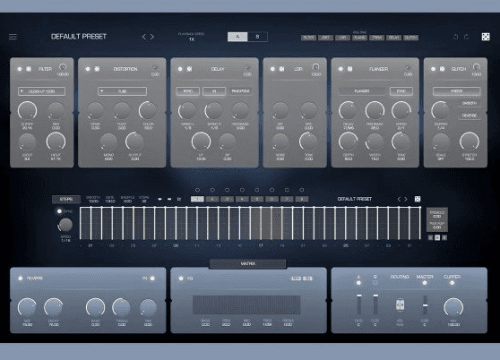Toggle the Reverb IN LED
The width and height of the screenshot is (500, 360).
(153, 278)
